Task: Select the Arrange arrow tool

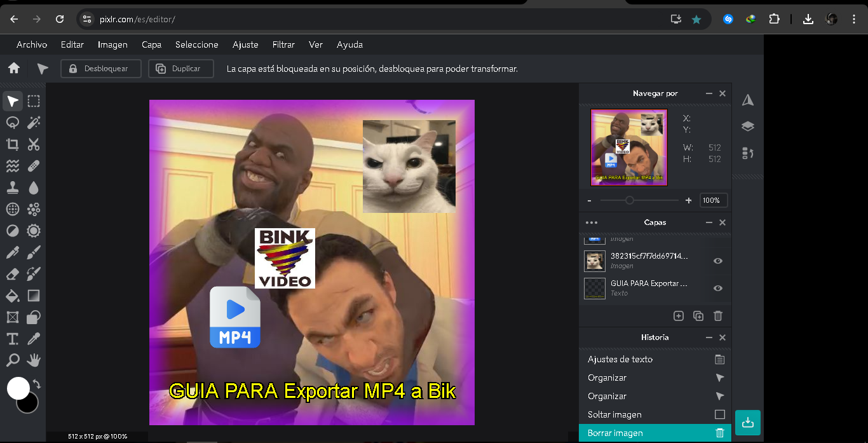Action: [x=13, y=101]
